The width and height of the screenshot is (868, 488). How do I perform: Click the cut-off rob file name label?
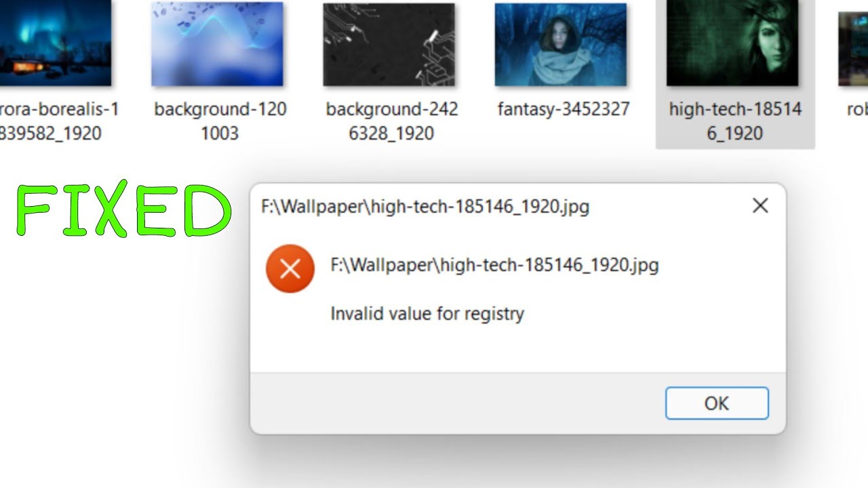pyautogui.click(x=857, y=109)
